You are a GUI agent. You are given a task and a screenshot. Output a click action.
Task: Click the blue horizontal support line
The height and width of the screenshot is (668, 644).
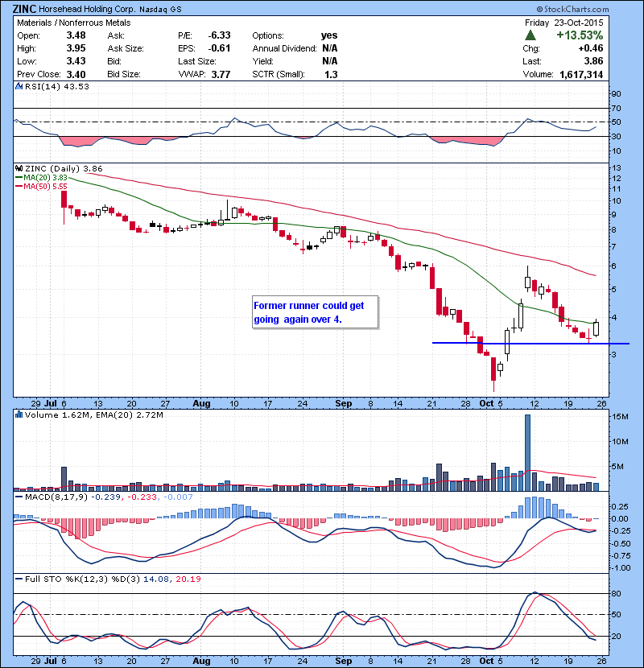(530, 343)
